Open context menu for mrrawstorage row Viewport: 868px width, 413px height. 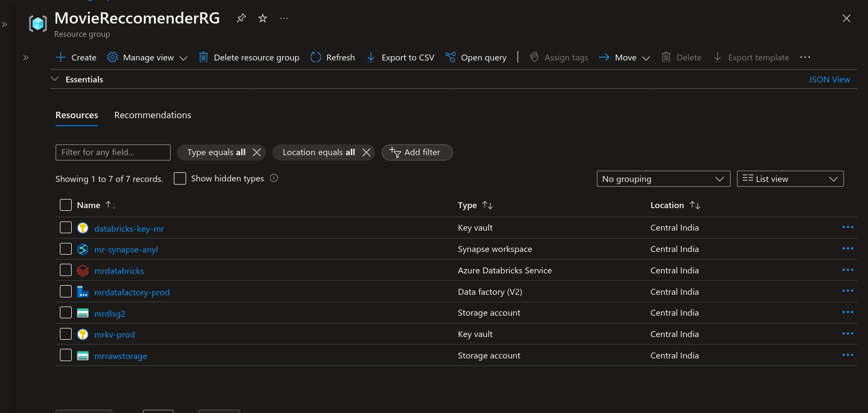click(x=848, y=355)
